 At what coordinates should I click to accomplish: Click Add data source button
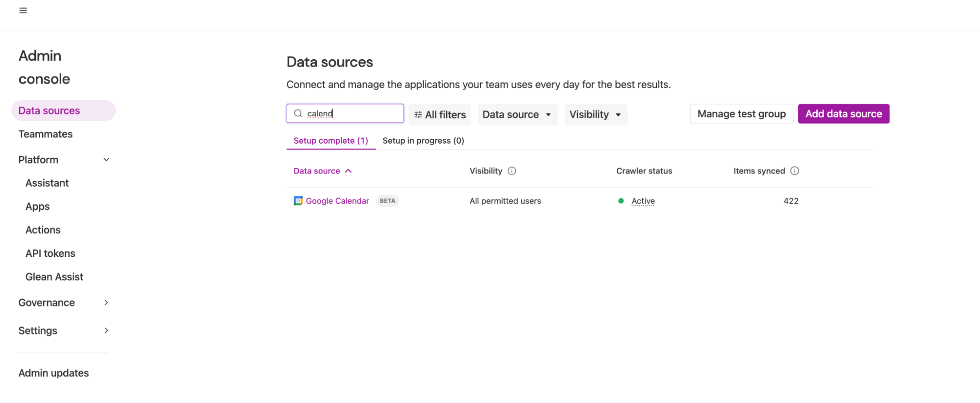point(843,114)
